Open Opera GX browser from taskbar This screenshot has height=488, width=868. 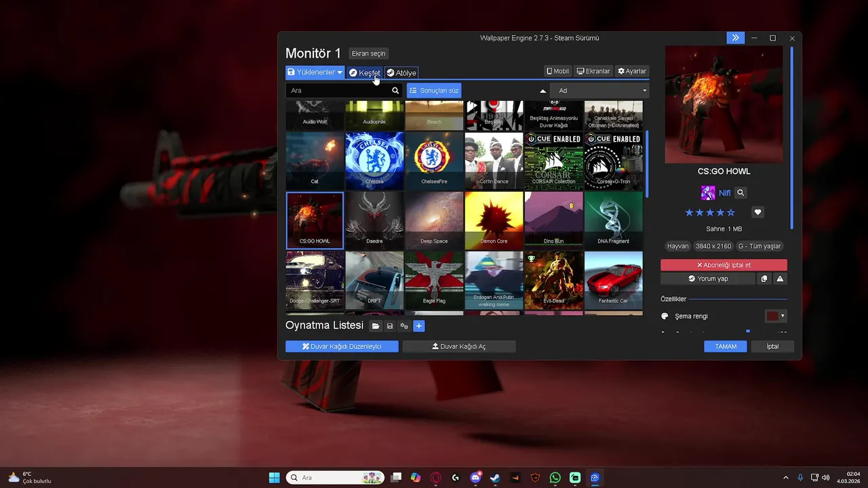click(435, 478)
